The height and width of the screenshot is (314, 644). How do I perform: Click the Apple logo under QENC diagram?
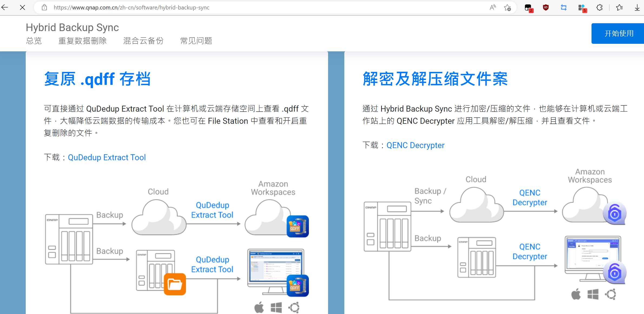tap(576, 294)
